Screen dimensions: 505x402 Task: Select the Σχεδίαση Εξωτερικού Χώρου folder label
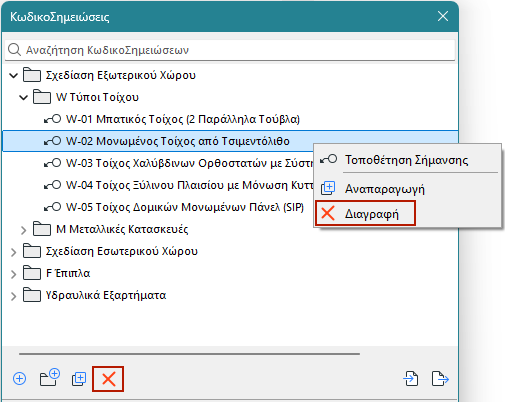click(x=121, y=75)
